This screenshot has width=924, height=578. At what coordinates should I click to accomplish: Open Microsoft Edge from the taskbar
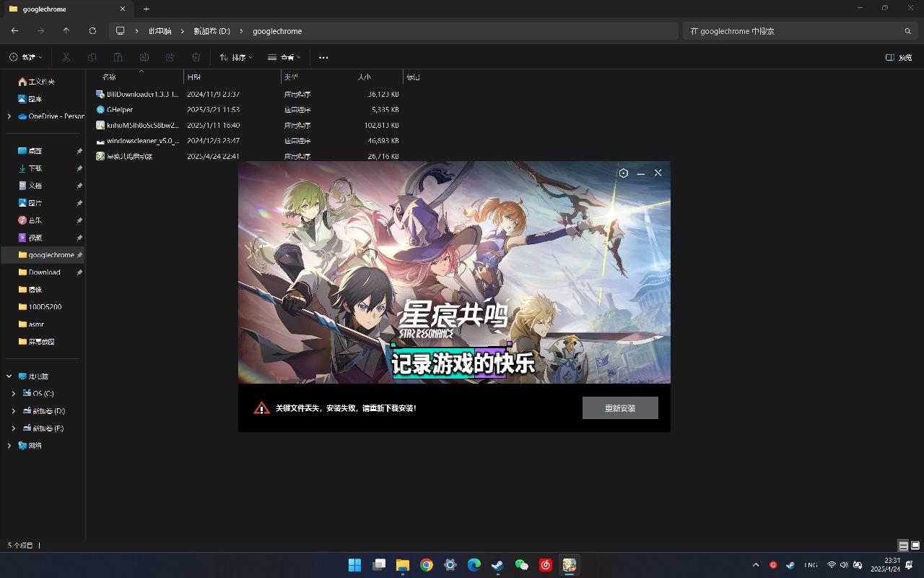tap(474, 565)
